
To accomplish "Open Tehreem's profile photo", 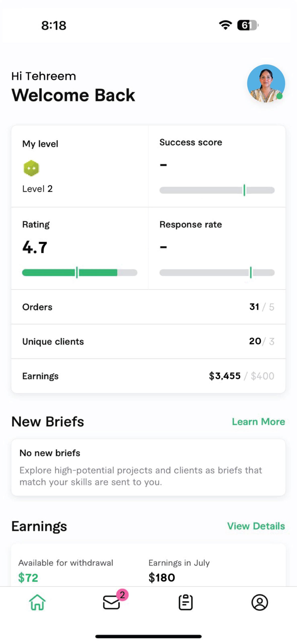I will pyautogui.click(x=266, y=84).
